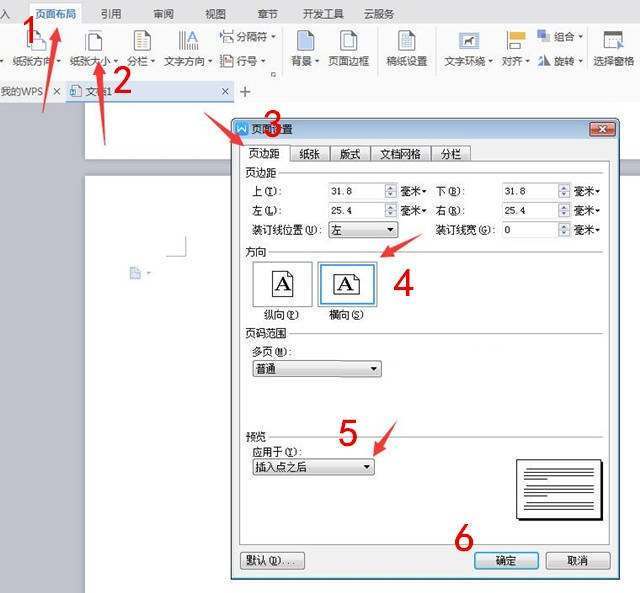Select the 纸张 dialog tab
Viewport: 640px width, 593px height.
pyautogui.click(x=309, y=154)
